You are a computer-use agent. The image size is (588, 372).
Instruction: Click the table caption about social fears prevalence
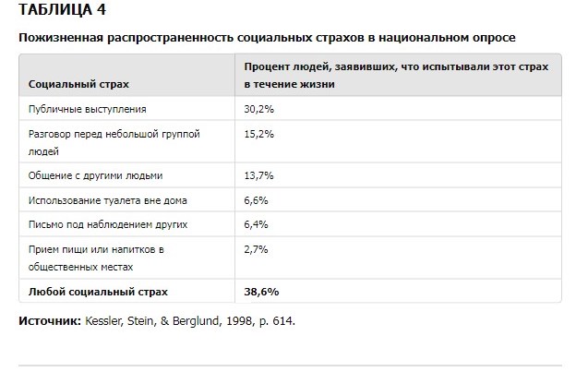tap(267, 37)
